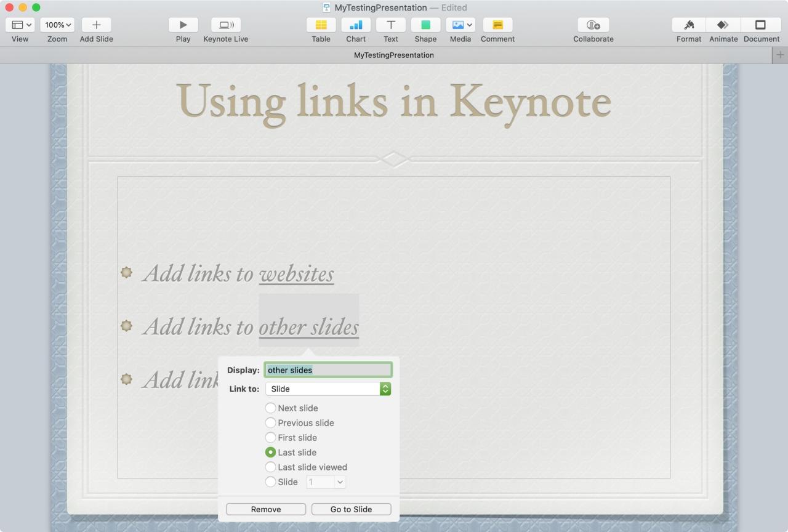Switch to the Animate inspector tab
The height and width of the screenshot is (532, 788).
(723, 25)
